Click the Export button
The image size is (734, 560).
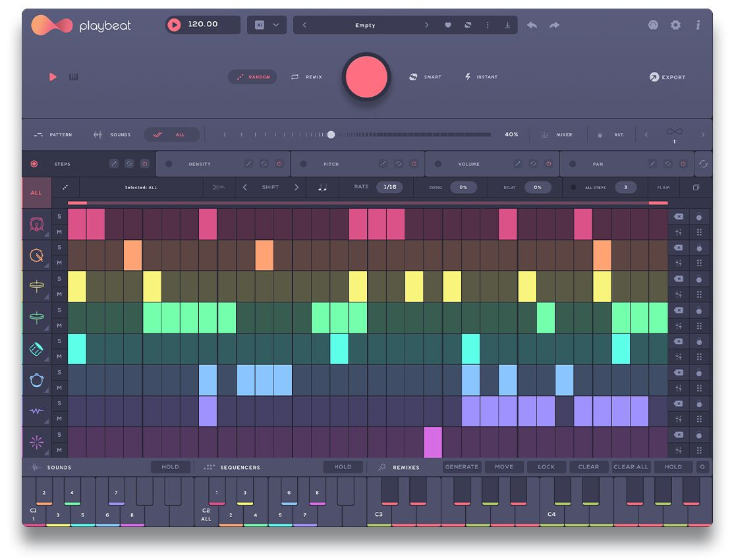(x=667, y=77)
